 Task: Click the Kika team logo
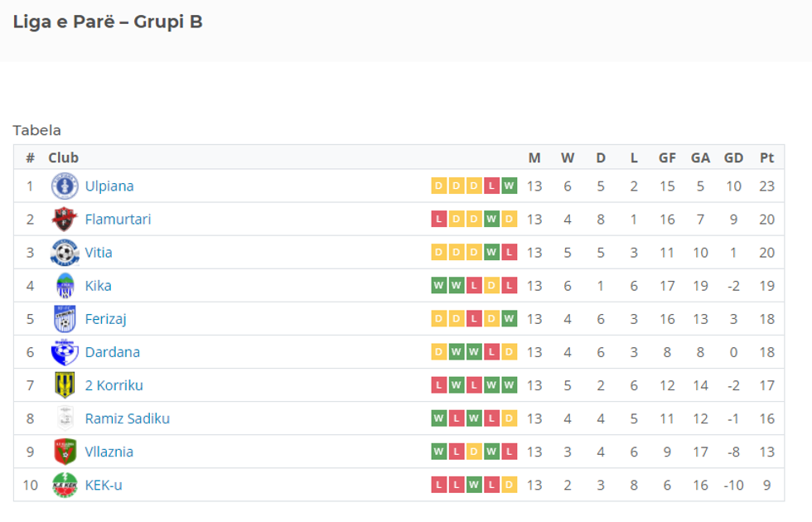tap(65, 286)
